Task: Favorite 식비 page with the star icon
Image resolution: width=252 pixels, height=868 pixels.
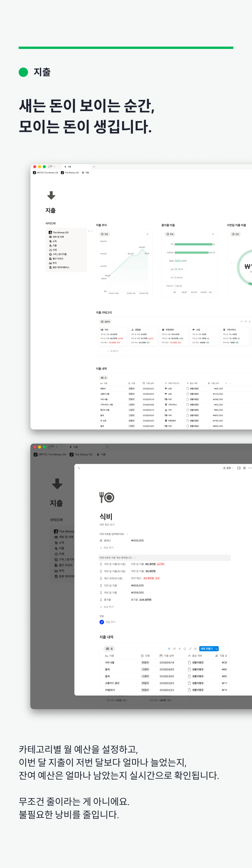Action: (245, 468)
